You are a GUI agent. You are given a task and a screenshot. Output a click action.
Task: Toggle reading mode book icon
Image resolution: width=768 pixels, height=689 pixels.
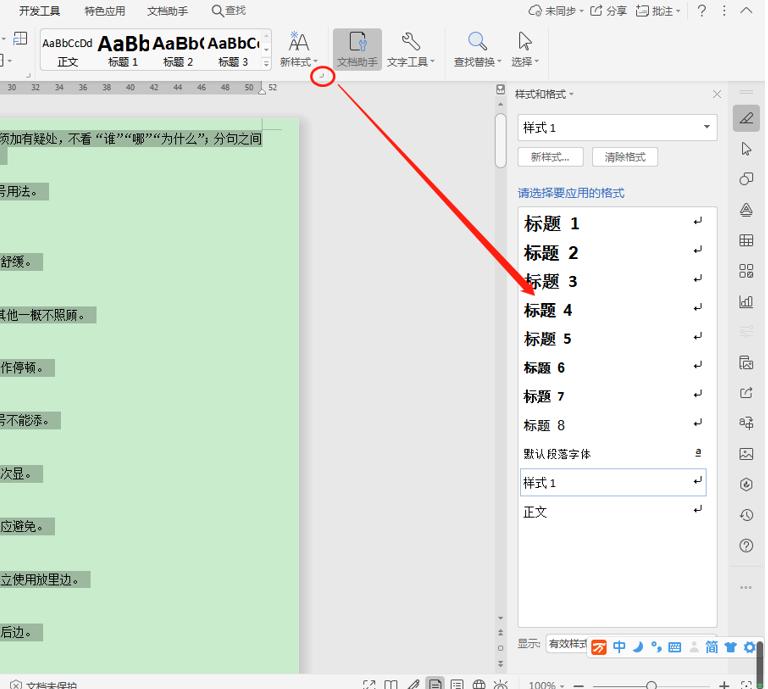click(x=390, y=685)
